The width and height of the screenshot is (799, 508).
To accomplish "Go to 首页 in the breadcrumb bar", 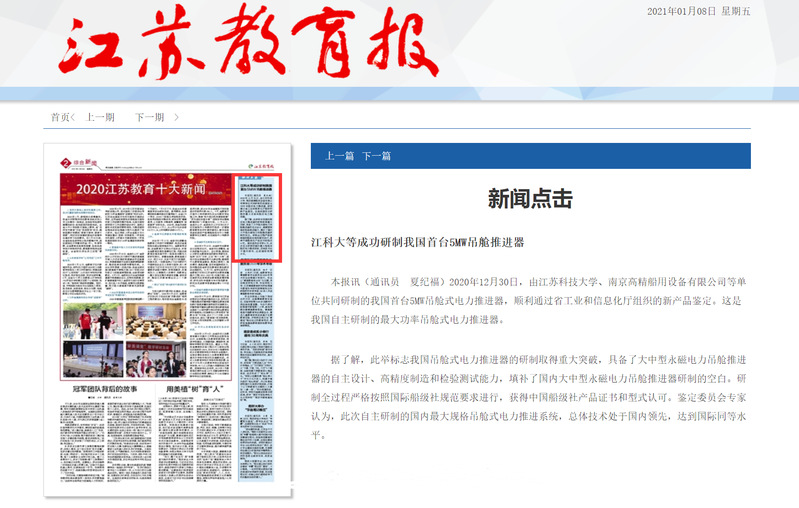I will [61, 117].
